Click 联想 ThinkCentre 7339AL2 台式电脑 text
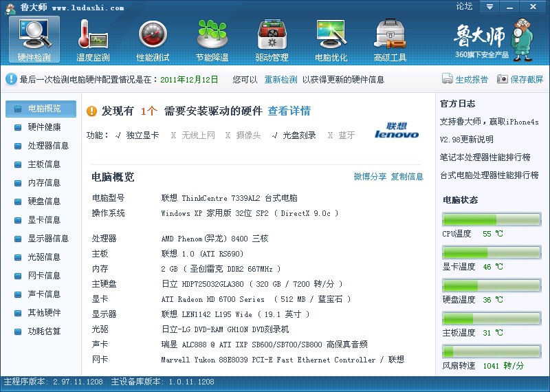 (230, 198)
